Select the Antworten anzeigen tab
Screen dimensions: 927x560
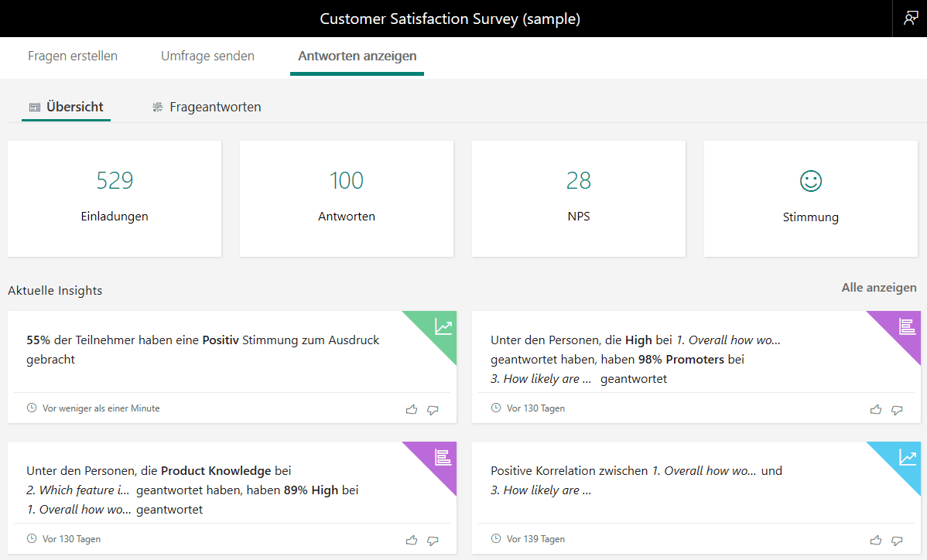[x=357, y=56]
